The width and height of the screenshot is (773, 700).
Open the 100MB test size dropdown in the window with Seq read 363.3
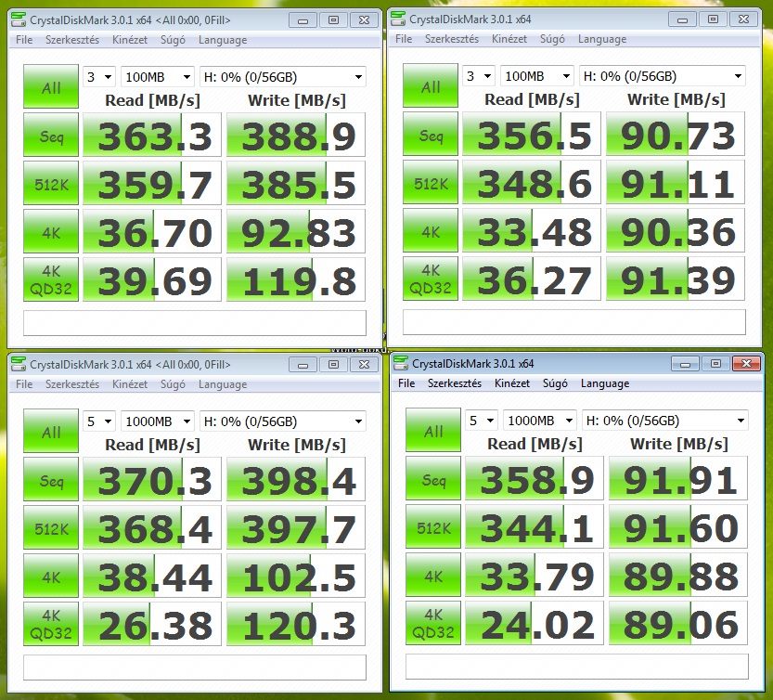pos(157,77)
